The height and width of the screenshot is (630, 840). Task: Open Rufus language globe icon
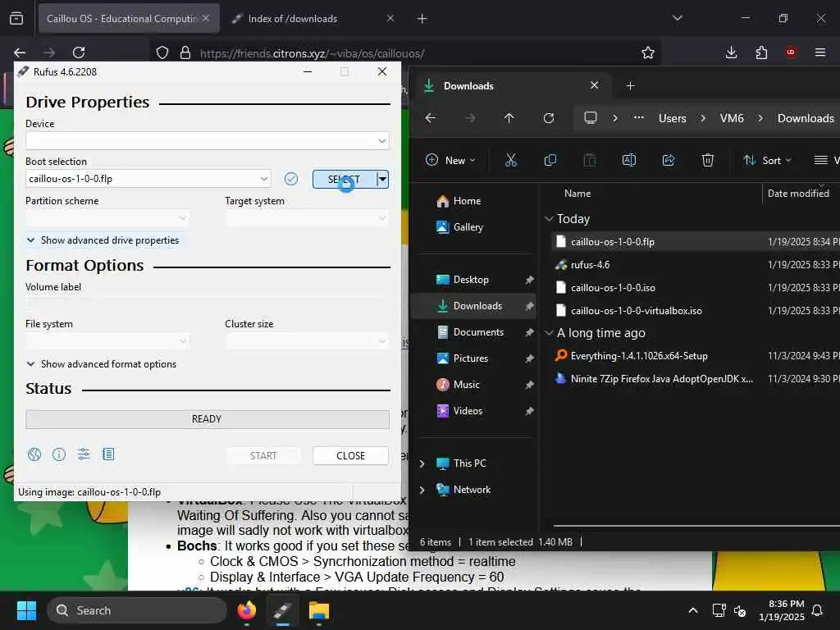pyautogui.click(x=34, y=454)
